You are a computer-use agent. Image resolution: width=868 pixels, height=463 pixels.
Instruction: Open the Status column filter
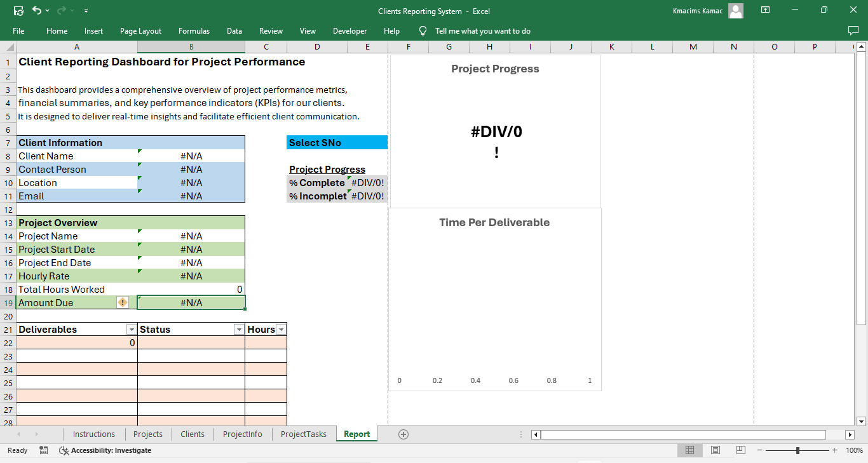[x=239, y=329]
